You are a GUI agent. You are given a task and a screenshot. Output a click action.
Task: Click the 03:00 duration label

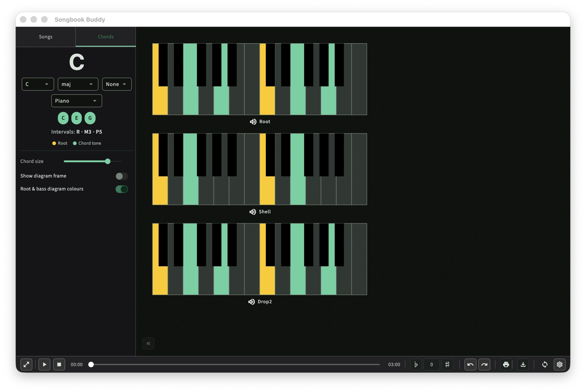pos(394,365)
